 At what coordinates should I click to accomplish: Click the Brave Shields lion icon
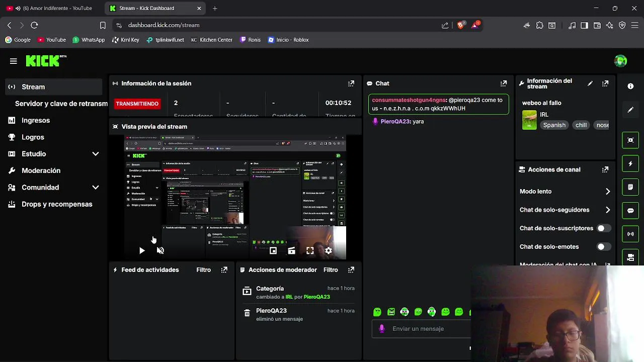pos(460,25)
